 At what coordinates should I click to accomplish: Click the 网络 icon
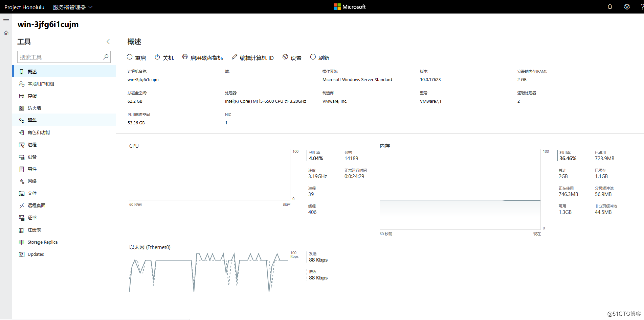pyautogui.click(x=22, y=181)
